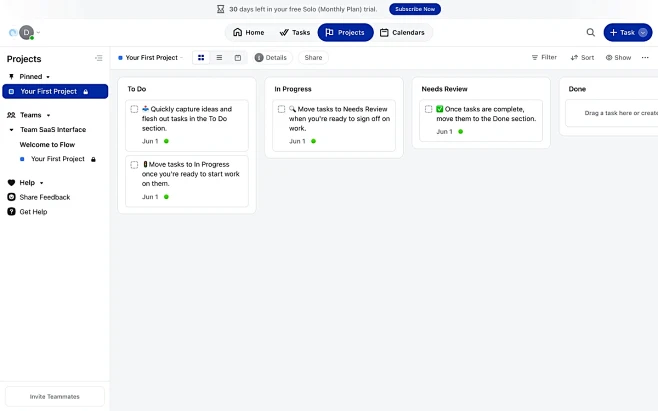Check the 'Move tasks to In Progress' checkbox

[x=134, y=164]
